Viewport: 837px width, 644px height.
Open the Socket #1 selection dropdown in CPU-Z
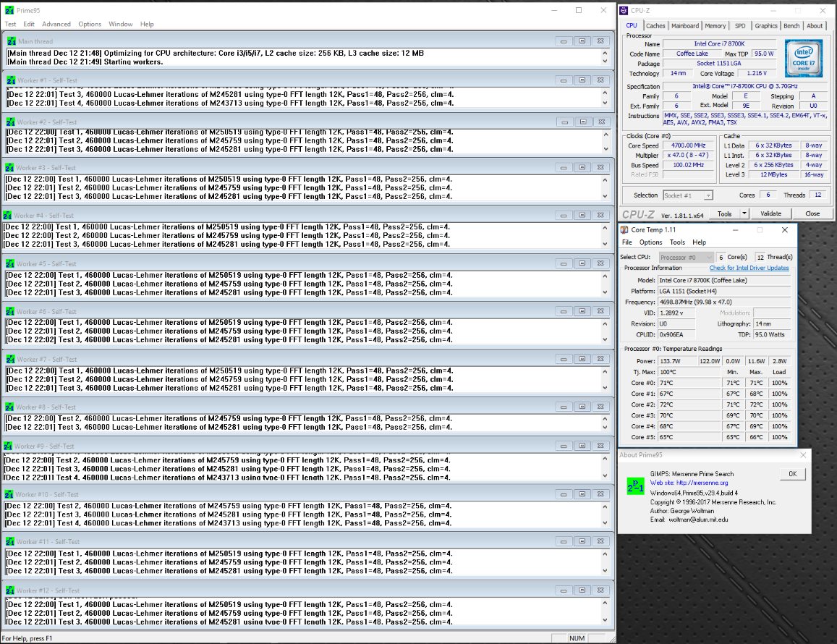(x=687, y=195)
